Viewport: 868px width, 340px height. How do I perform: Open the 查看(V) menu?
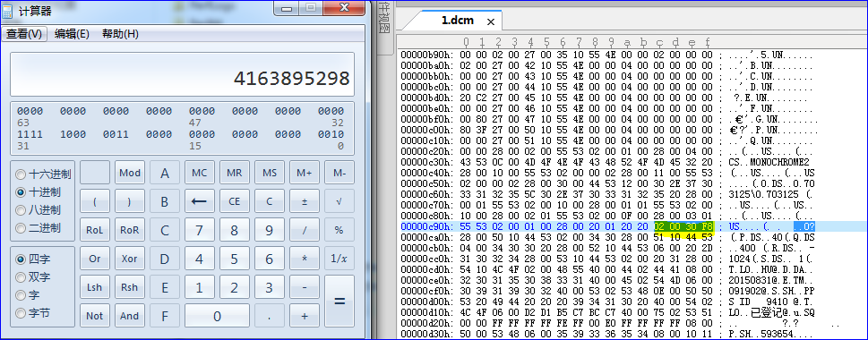24,34
